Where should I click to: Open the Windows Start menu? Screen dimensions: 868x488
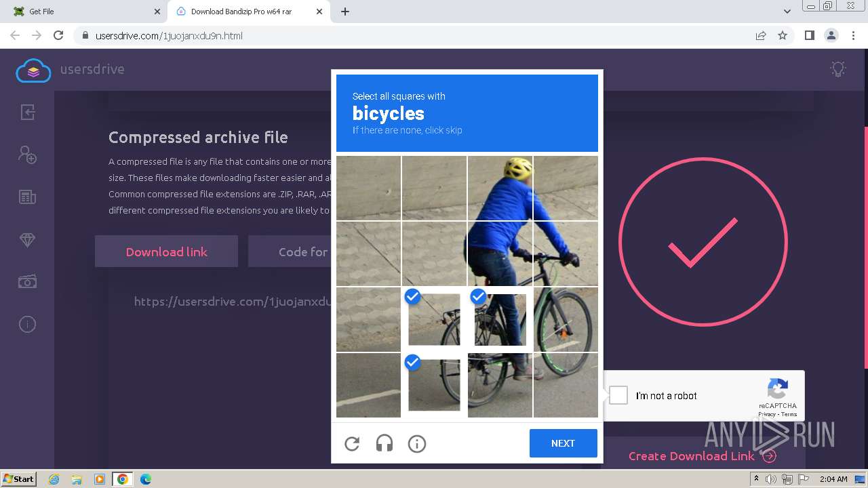coord(18,479)
